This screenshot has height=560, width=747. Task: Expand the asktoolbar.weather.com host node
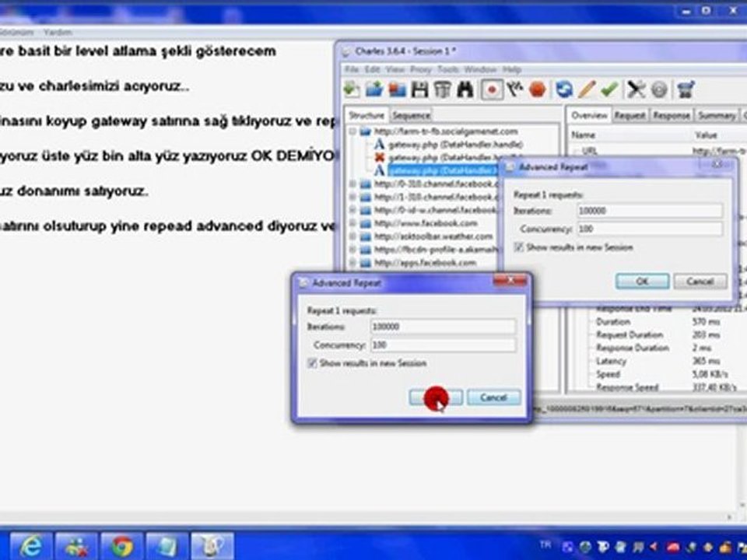click(353, 236)
